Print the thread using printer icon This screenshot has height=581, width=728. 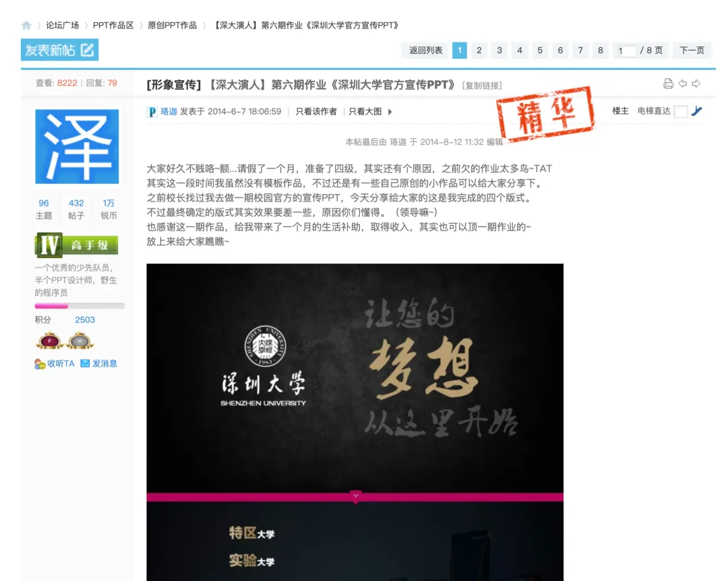pyautogui.click(x=668, y=84)
